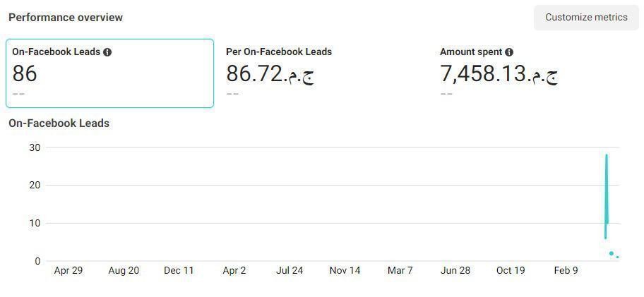Image resolution: width=644 pixels, height=297 pixels.
Task: Click the 86.72 cost per lead value
Action: click(x=270, y=74)
